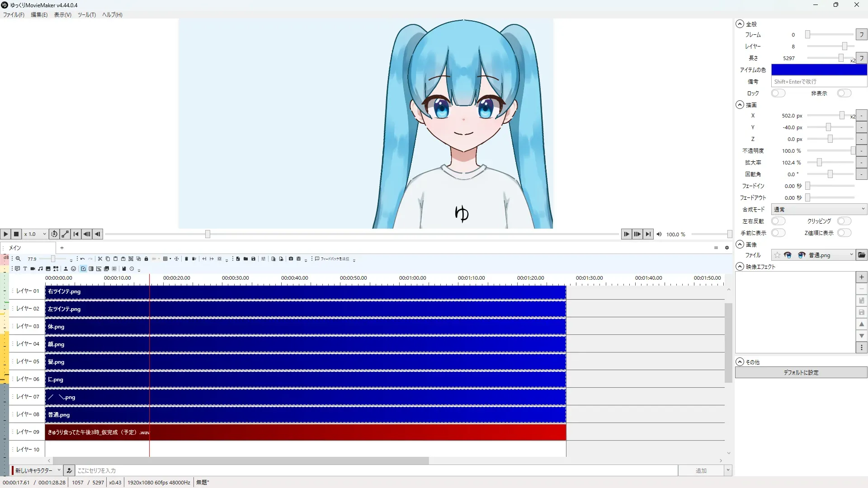Viewport: 868px width, 488px height.
Task: Click the デフォルトに設定 button
Action: (x=801, y=373)
